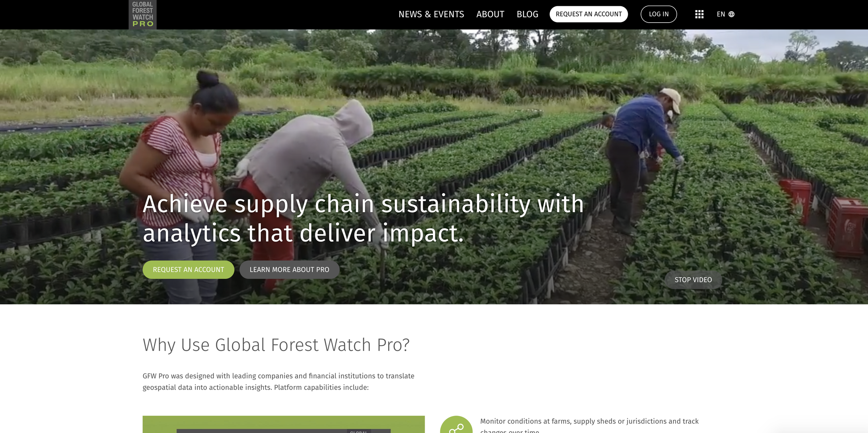Click Request an Account in the header
The height and width of the screenshot is (433, 868).
point(589,14)
